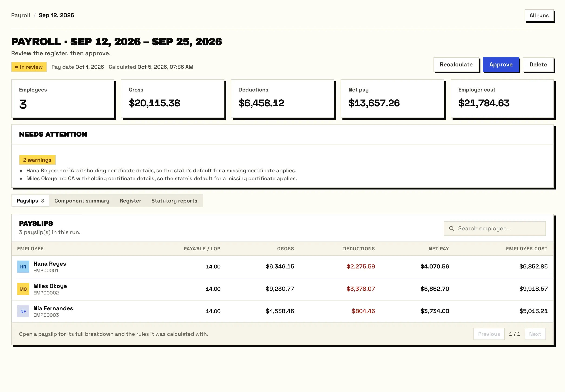Click the Previous page button
The height and width of the screenshot is (392, 565).
click(x=489, y=334)
